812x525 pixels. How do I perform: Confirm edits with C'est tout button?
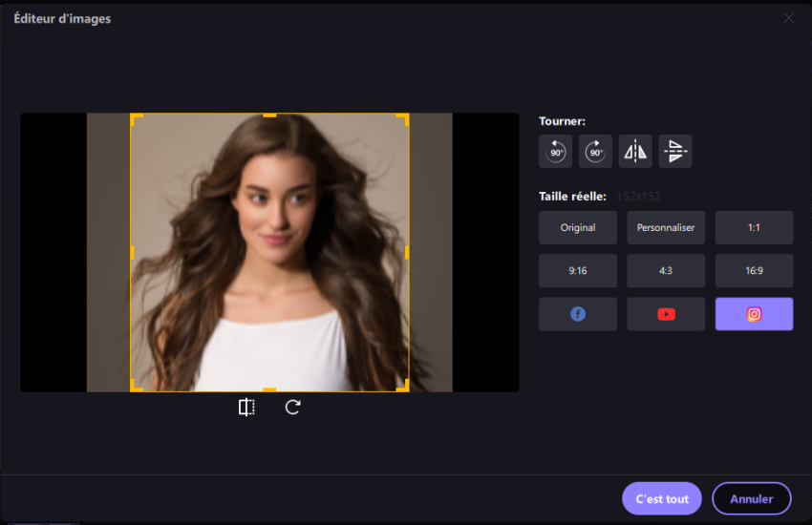click(662, 498)
